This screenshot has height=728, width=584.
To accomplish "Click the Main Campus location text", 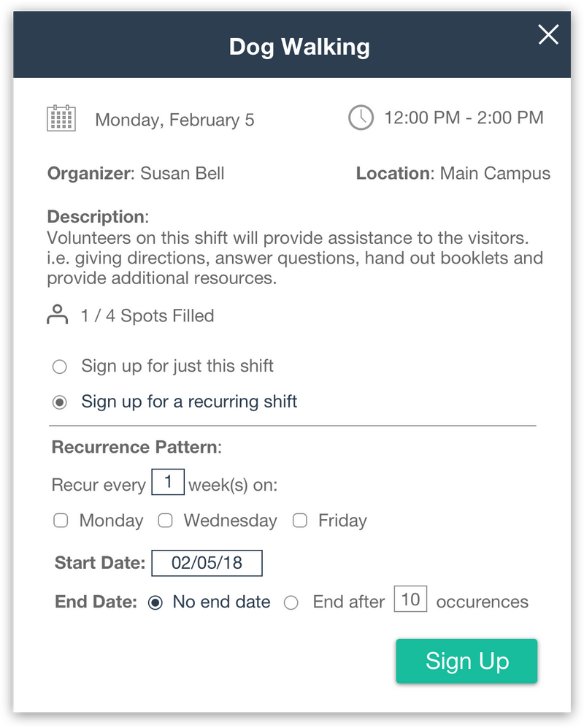I will (495, 174).
